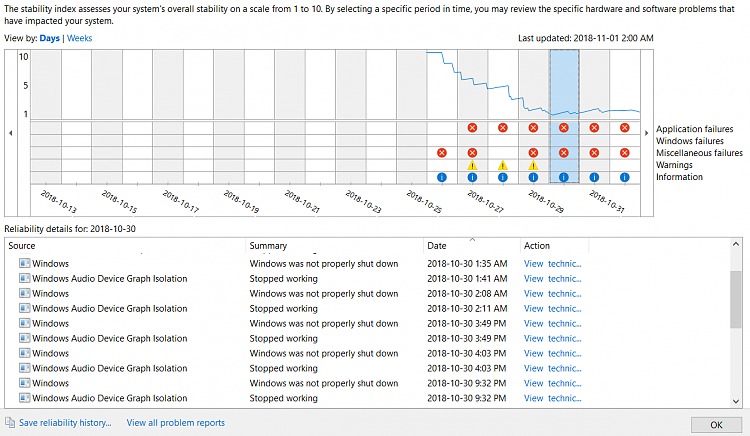Click the OK button

[716, 425]
